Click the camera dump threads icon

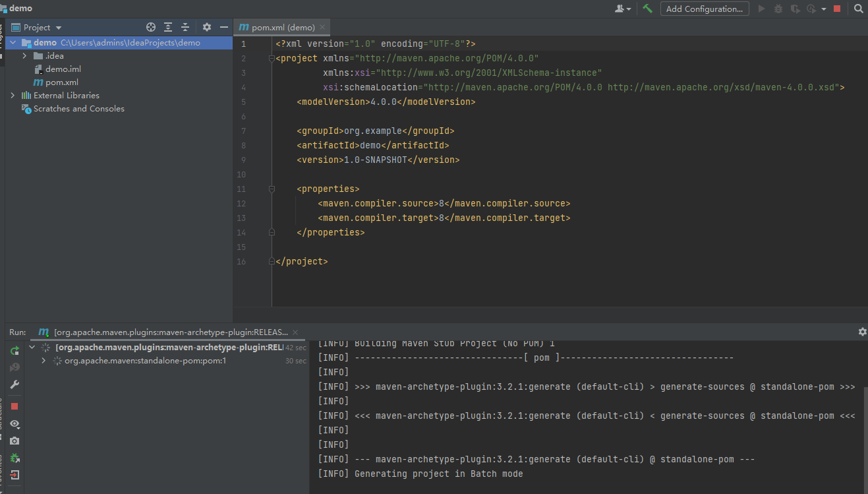coord(14,441)
